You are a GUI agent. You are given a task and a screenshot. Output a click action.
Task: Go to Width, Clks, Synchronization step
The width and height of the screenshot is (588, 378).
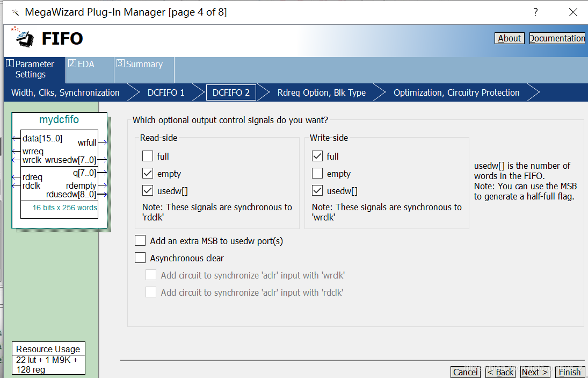point(66,92)
